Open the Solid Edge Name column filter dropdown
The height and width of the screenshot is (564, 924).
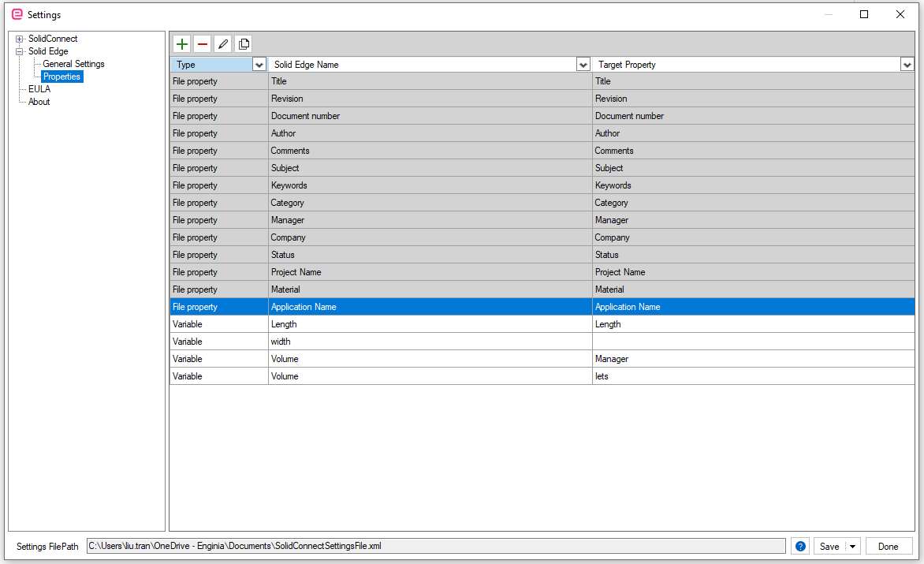tap(583, 65)
